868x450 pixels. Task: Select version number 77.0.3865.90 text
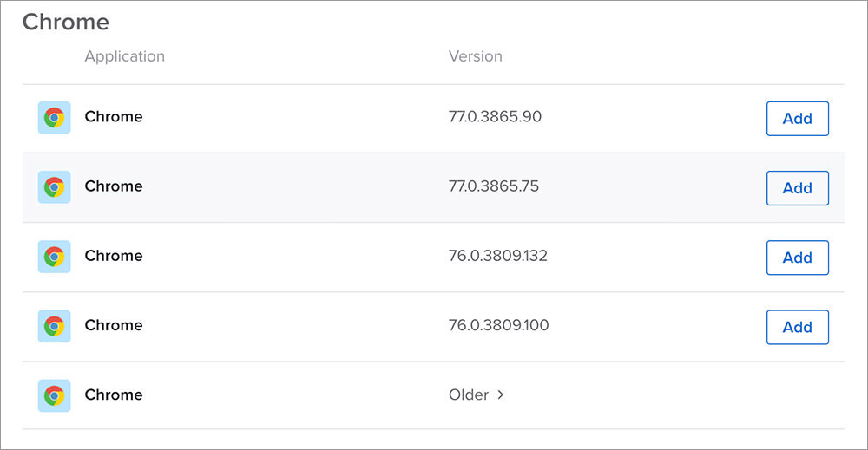click(x=495, y=117)
